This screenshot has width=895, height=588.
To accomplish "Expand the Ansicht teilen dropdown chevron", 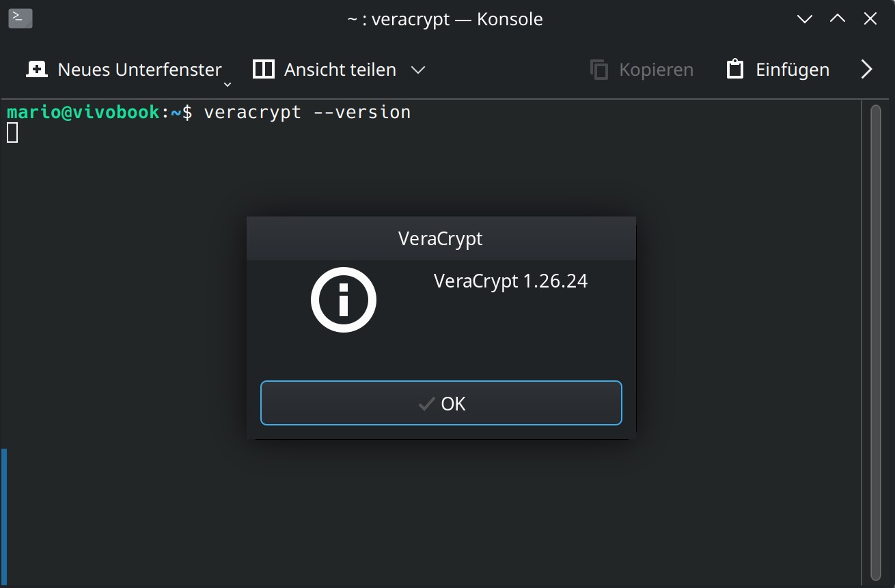I will coord(418,70).
